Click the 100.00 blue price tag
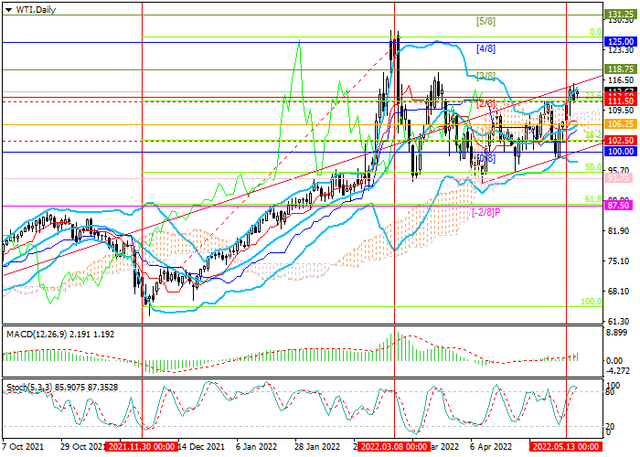This screenshot has height=457, width=640. click(x=621, y=151)
